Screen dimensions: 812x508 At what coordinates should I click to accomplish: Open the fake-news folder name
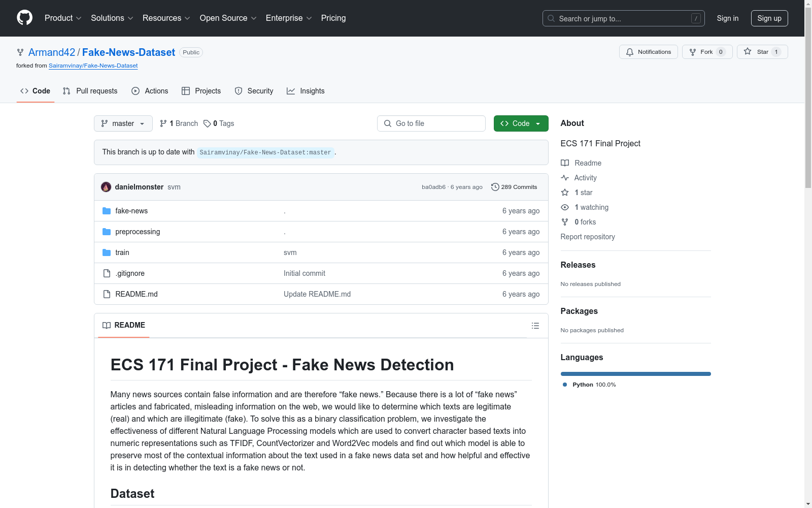[131, 211]
